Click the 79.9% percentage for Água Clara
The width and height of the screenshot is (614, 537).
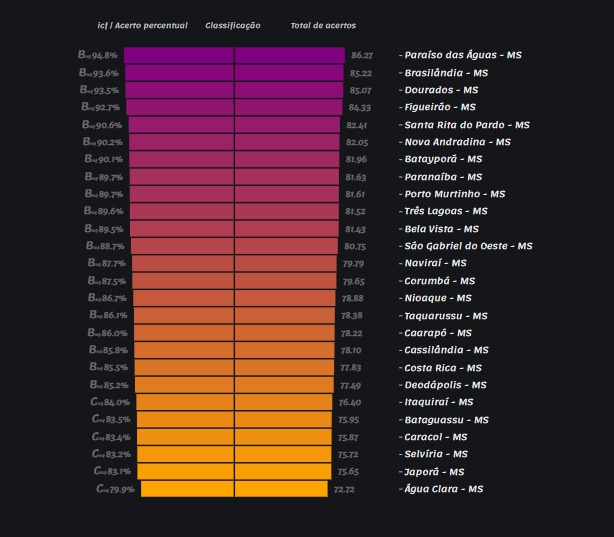click(120, 489)
